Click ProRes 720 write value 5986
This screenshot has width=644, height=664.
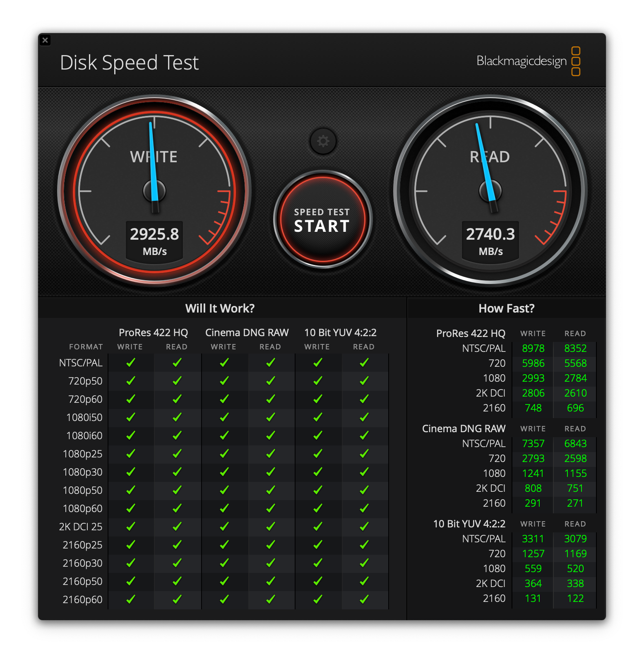[x=533, y=363]
